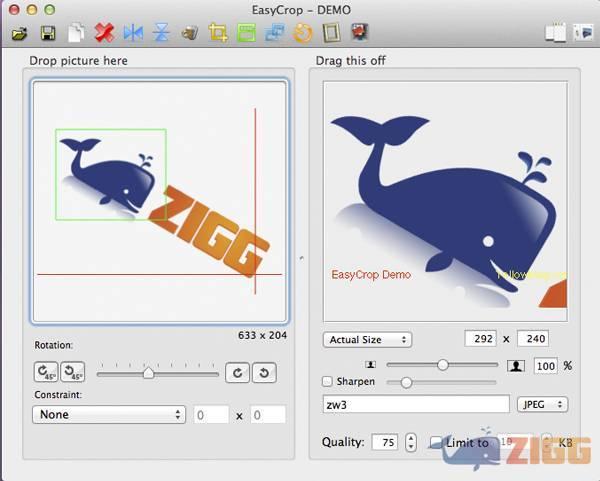Open the JPEG format dropdown
This screenshot has height=481, width=600.
(543, 404)
